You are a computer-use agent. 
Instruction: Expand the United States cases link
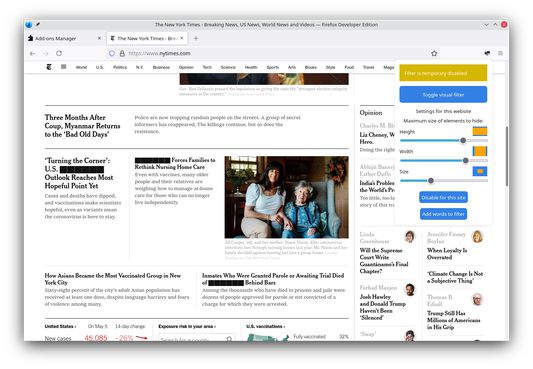click(x=60, y=326)
